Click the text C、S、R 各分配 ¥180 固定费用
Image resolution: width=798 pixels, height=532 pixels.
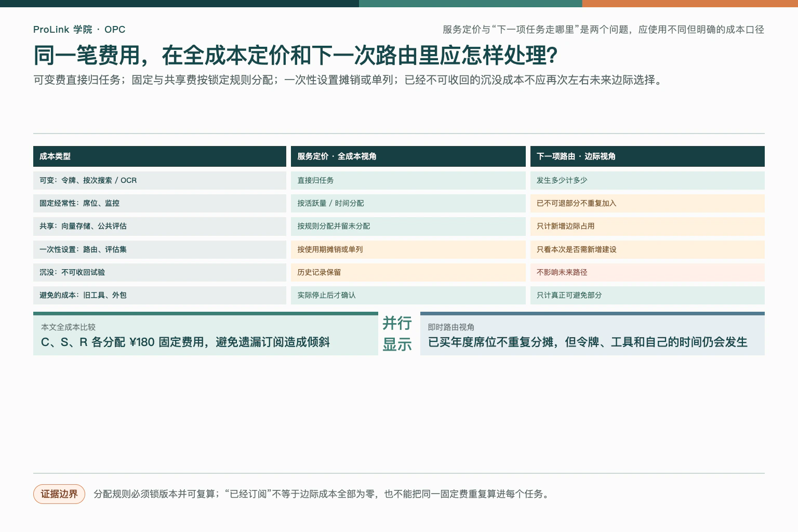pos(123,342)
